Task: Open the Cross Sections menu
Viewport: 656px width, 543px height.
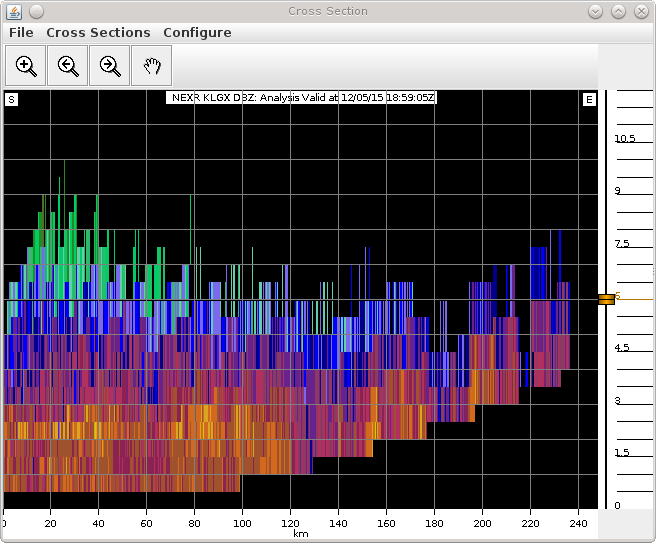Action: tap(98, 33)
